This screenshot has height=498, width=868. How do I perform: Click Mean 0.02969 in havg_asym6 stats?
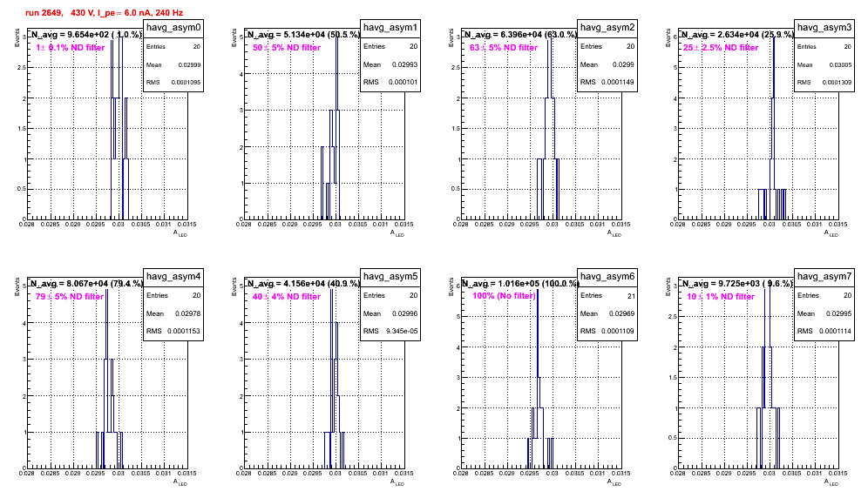[607, 313]
